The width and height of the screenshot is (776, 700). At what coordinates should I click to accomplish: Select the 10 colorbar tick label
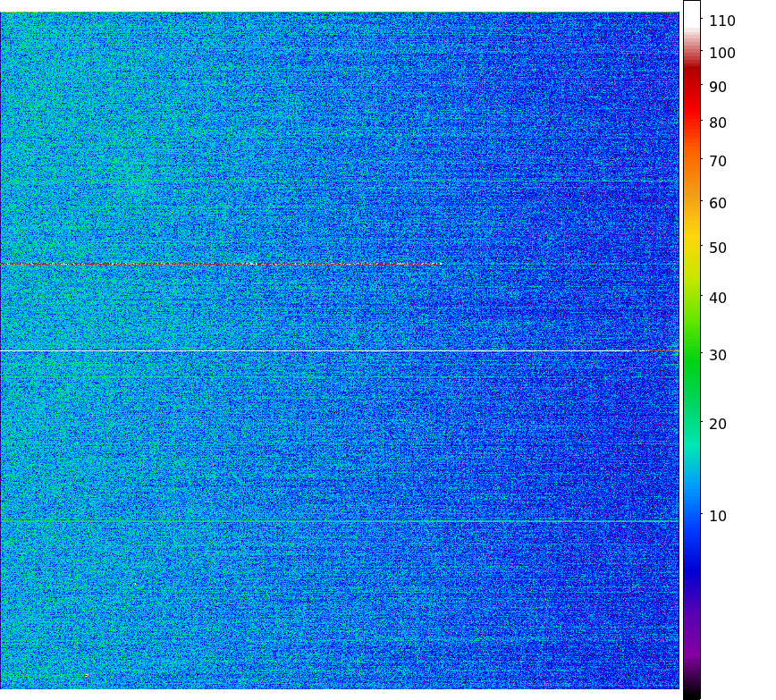click(718, 516)
